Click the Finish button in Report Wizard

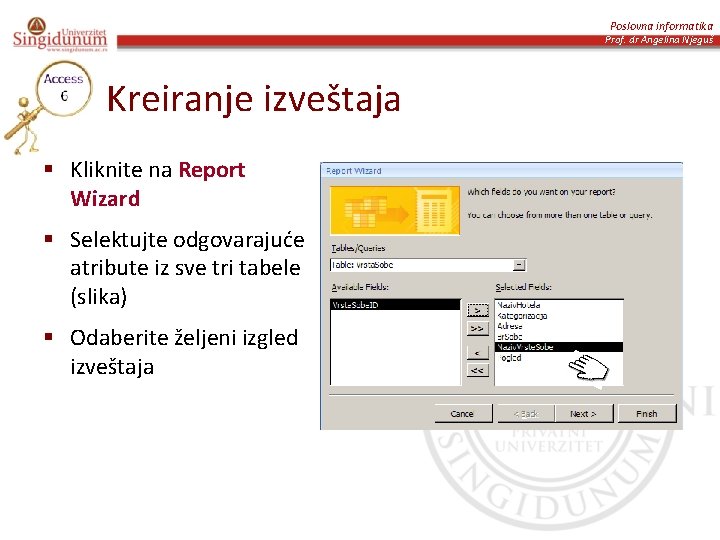click(647, 414)
